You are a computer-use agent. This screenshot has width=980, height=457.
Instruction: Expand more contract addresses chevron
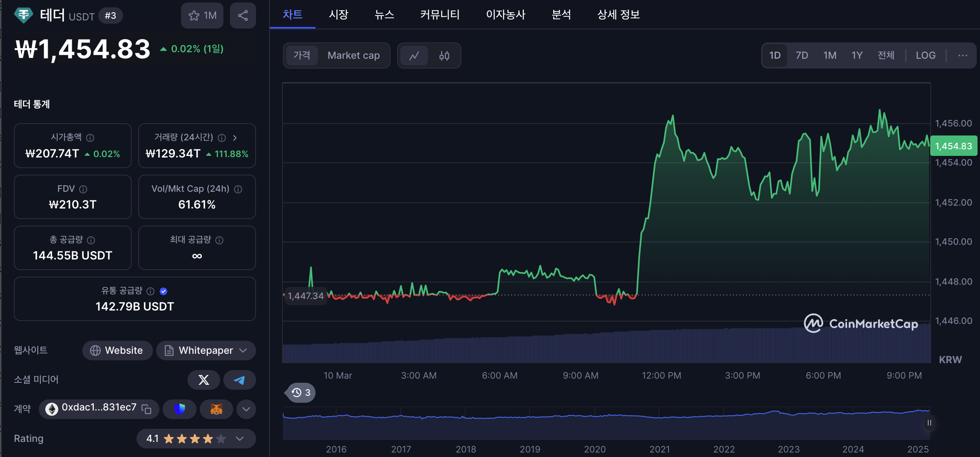click(x=246, y=409)
